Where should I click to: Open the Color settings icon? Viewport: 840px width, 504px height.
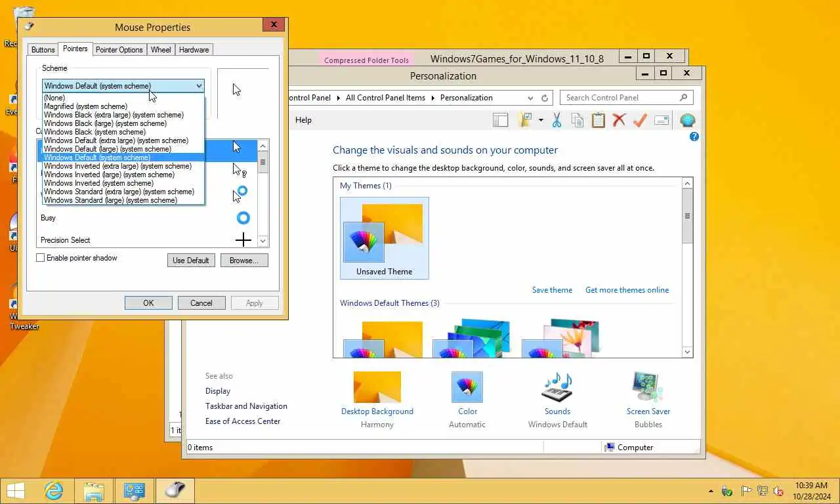pyautogui.click(x=467, y=387)
